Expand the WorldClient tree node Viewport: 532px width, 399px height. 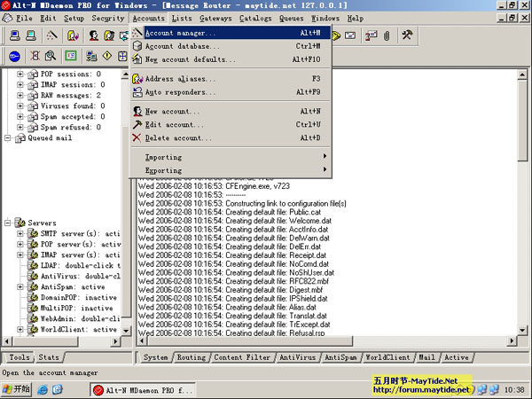[x=20, y=329]
